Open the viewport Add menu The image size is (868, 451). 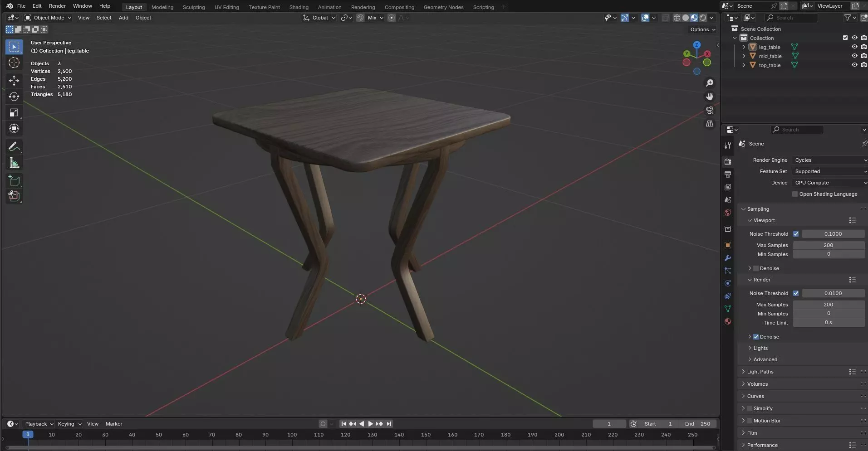point(123,18)
